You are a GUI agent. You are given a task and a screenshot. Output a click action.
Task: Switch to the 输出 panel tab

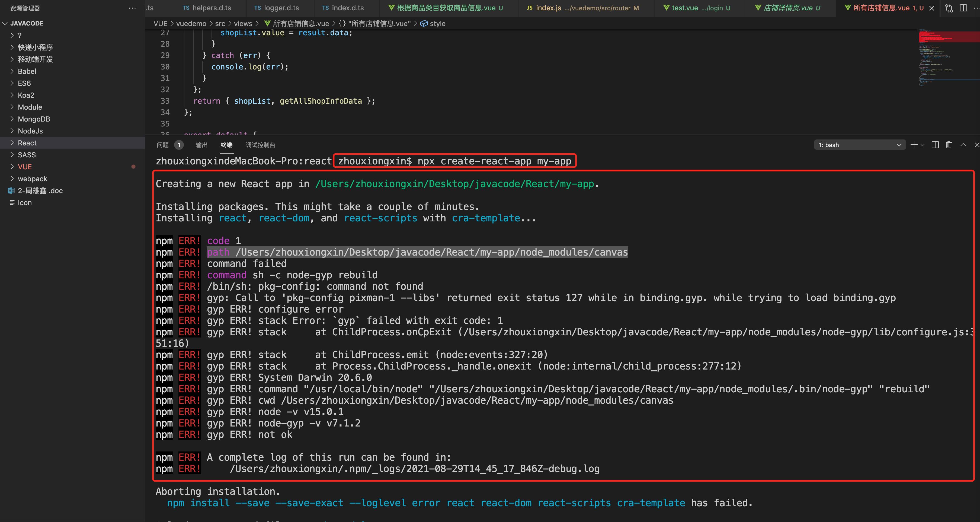point(202,145)
